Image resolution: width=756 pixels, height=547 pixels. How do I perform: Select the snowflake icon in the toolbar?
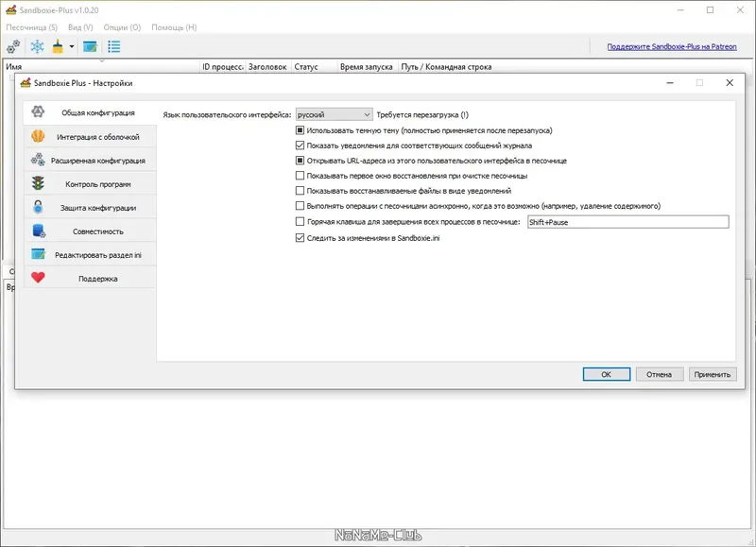[37, 45]
